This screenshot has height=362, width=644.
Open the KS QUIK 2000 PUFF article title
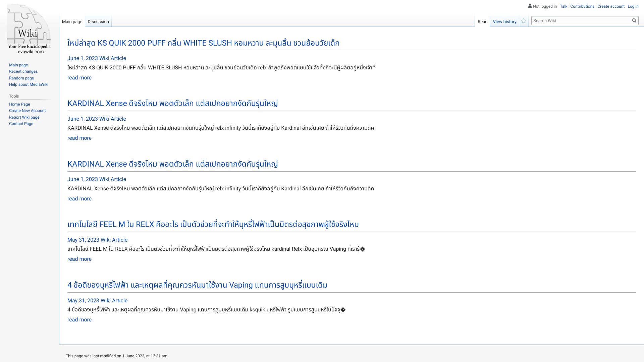pos(203,43)
